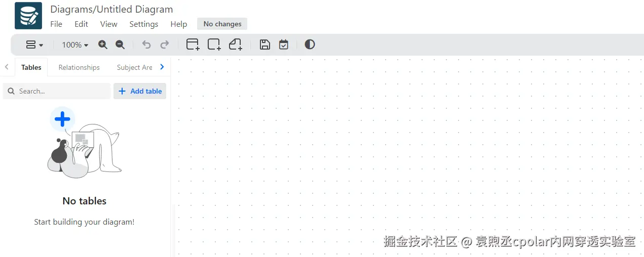Open the Edit menu
This screenshot has width=644, height=257.
81,24
